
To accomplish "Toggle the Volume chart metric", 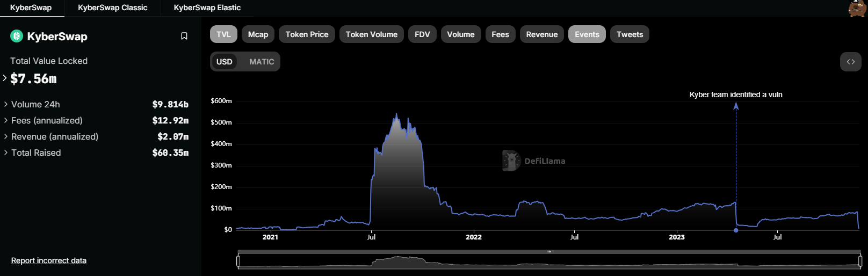I will pos(461,34).
